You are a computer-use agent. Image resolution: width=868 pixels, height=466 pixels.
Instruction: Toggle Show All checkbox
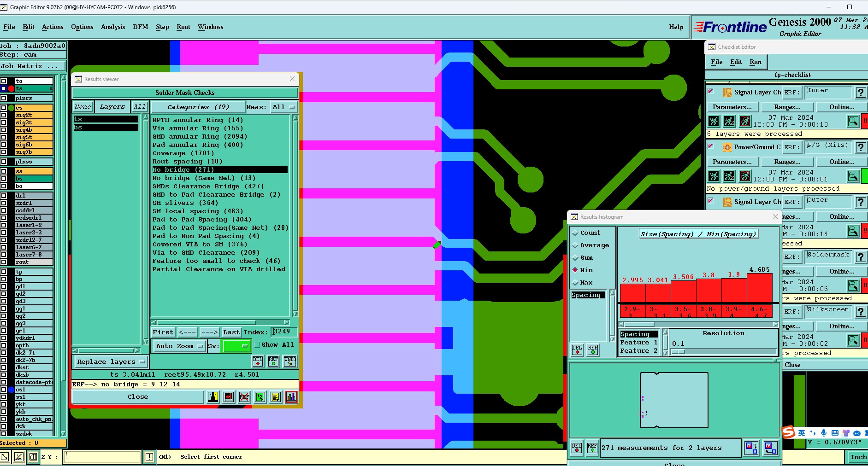pos(257,345)
